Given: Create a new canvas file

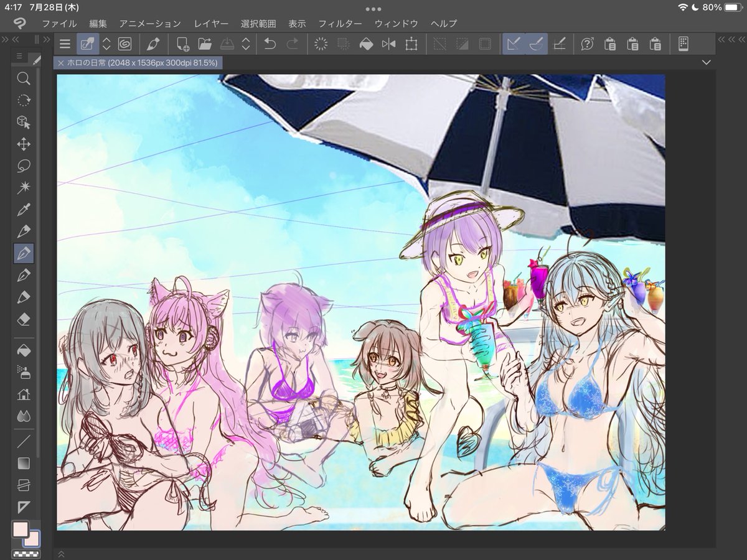Looking at the screenshot, I should pos(182,44).
